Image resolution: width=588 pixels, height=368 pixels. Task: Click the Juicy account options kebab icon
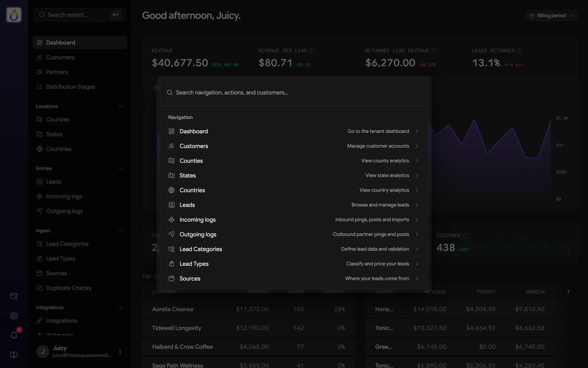pos(120,352)
